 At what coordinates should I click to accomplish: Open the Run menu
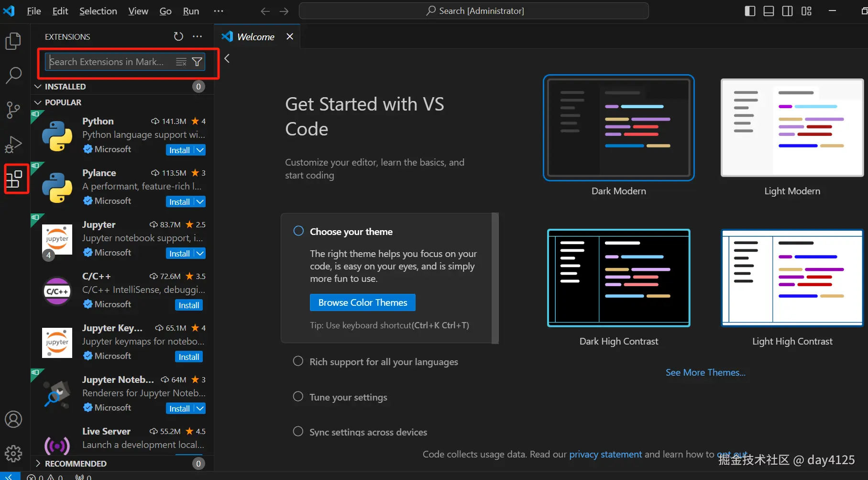191,11
